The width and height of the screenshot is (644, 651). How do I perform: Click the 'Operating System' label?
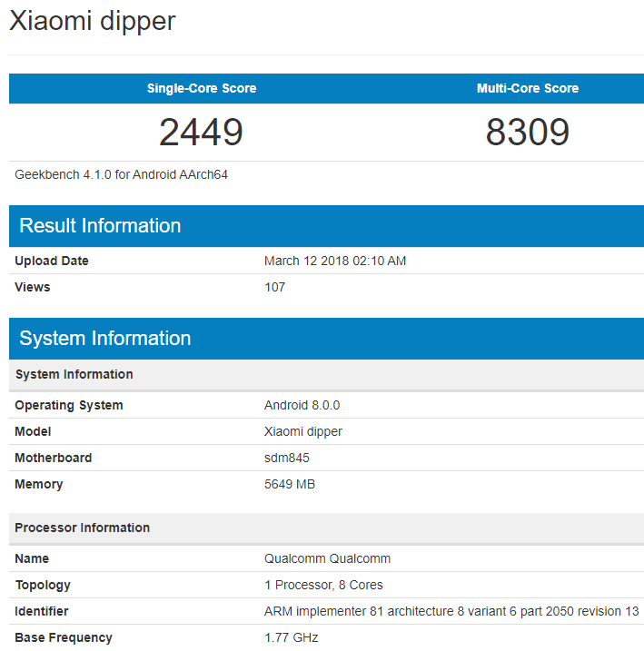pyautogui.click(x=69, y=405)
